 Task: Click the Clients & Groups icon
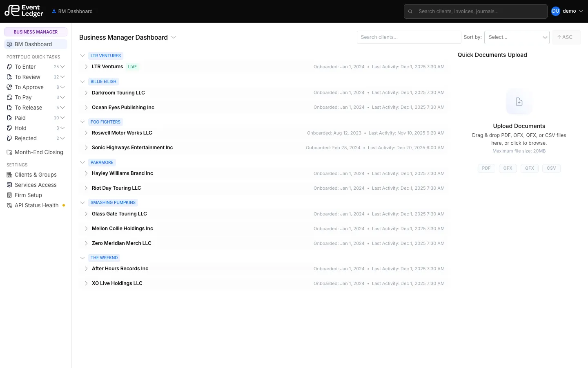coord(9,175)
